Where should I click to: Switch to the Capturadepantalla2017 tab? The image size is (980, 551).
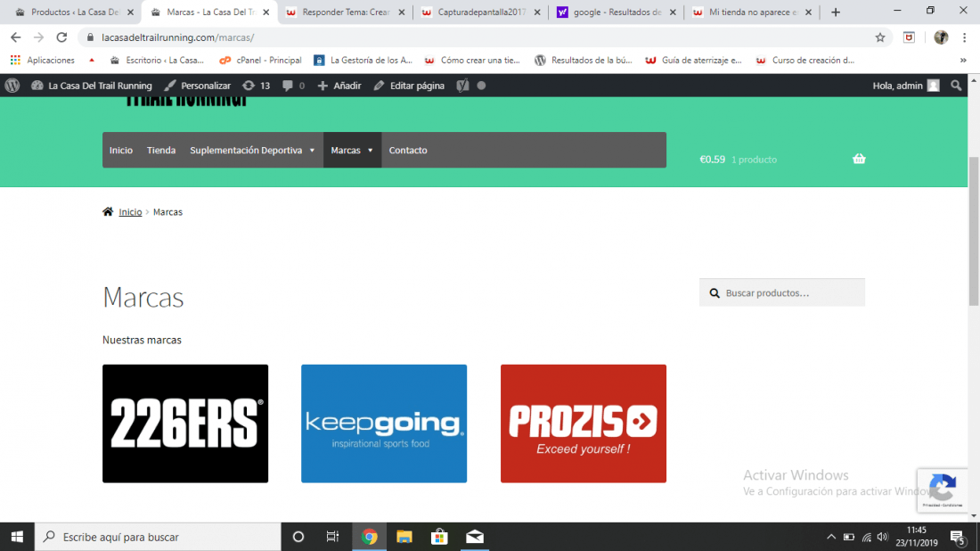click(481, 12)
